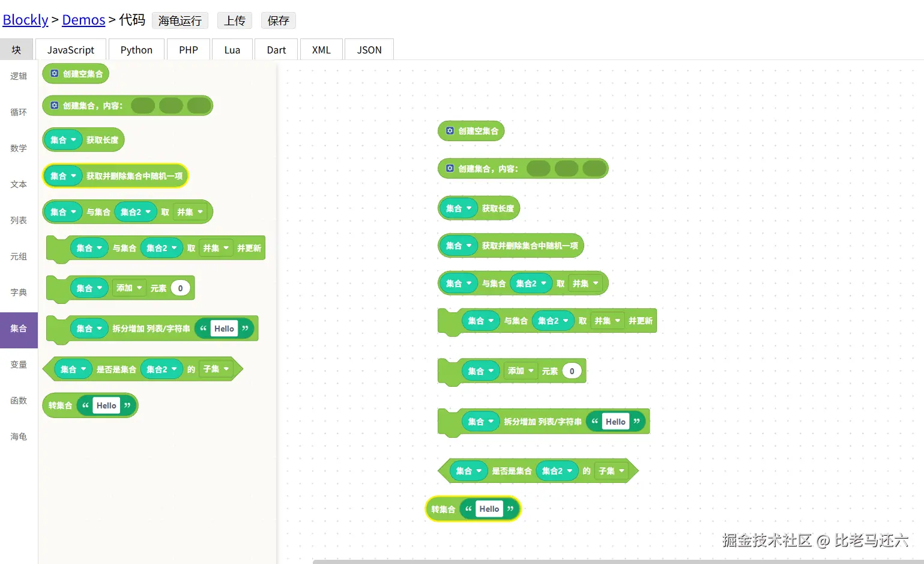Click the 0 number field on the workspace
The width and height of the screenshot is (924, 564).
point(572,371)
